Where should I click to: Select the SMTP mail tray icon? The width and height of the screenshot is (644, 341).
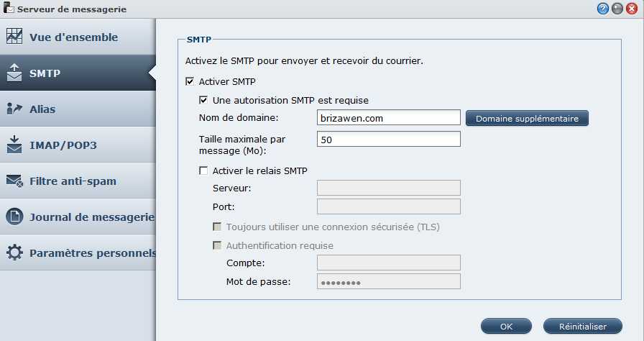coord(14,73)
